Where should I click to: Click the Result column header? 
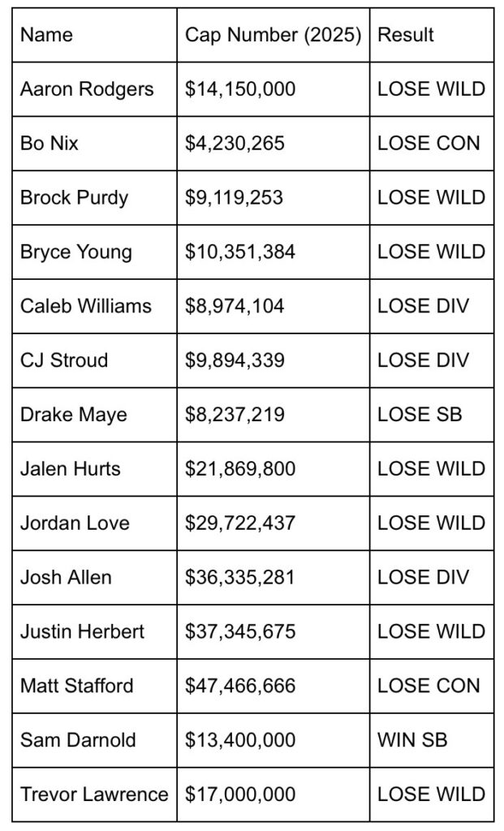pos(406,35)
